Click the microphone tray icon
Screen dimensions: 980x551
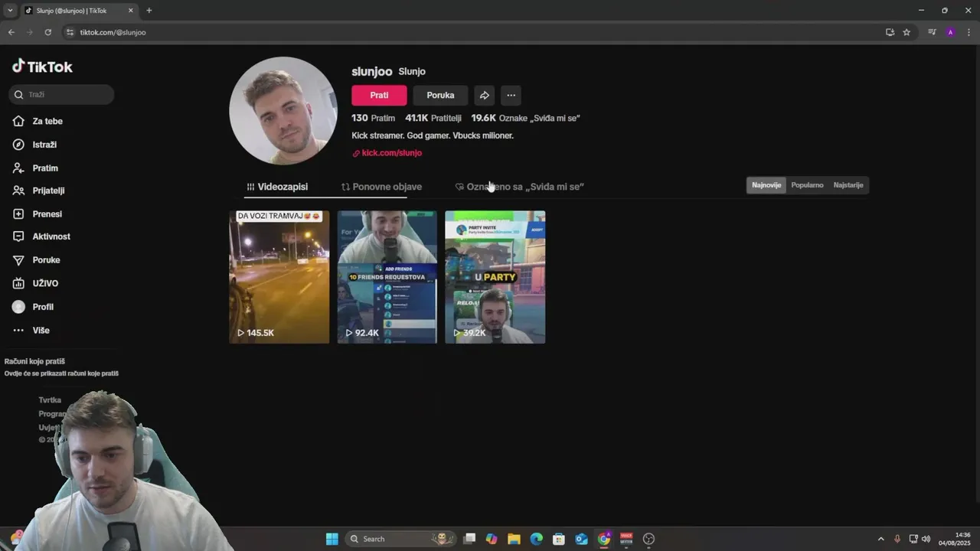pos(897,539)
